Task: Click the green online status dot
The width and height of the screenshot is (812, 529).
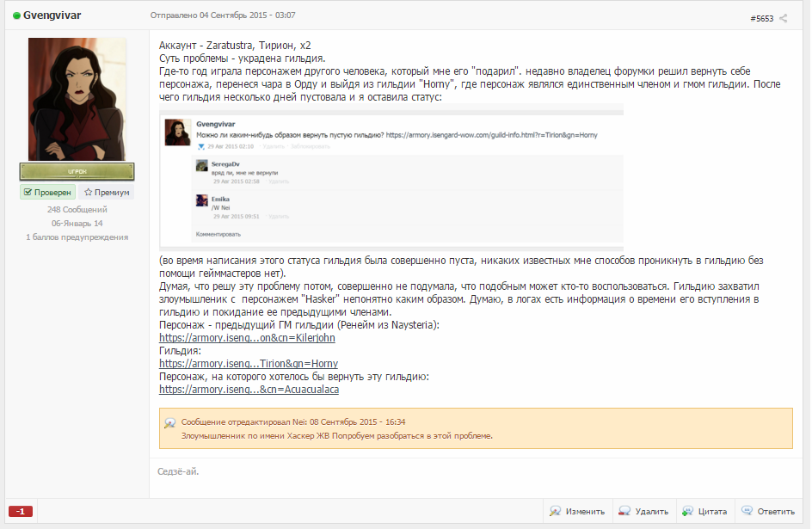Action: (16, 15)
